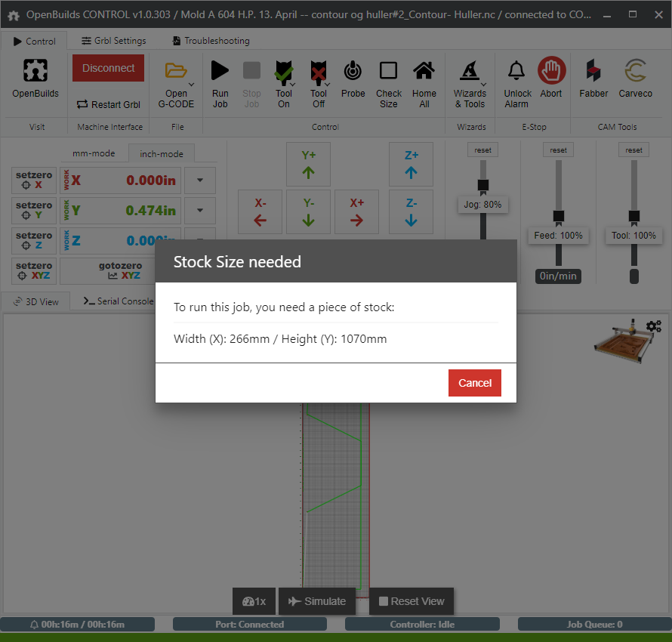This screenshot has height=642, width=672.
Task: Click the Check Size icon
Action: pyautogui.click(x=388, y=71)
